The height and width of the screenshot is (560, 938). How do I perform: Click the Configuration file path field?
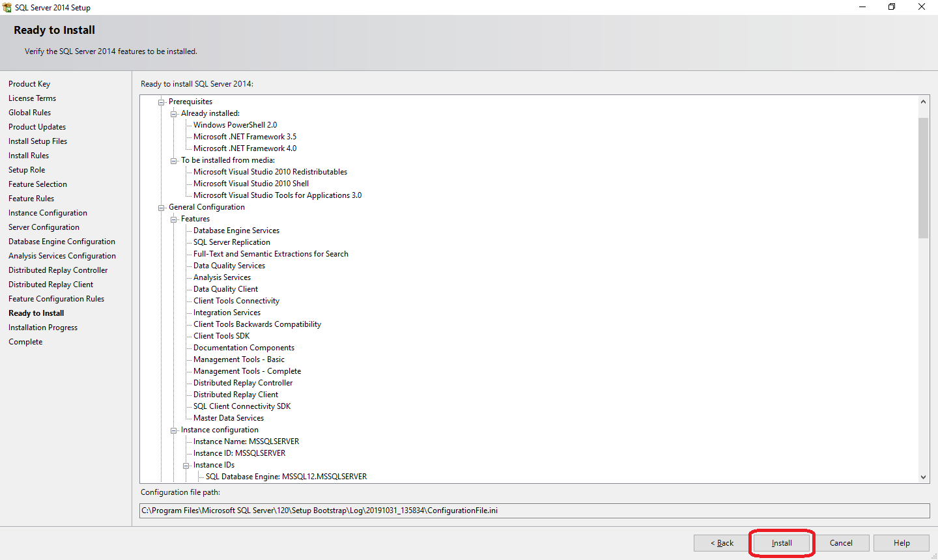[x=535, y=511]
